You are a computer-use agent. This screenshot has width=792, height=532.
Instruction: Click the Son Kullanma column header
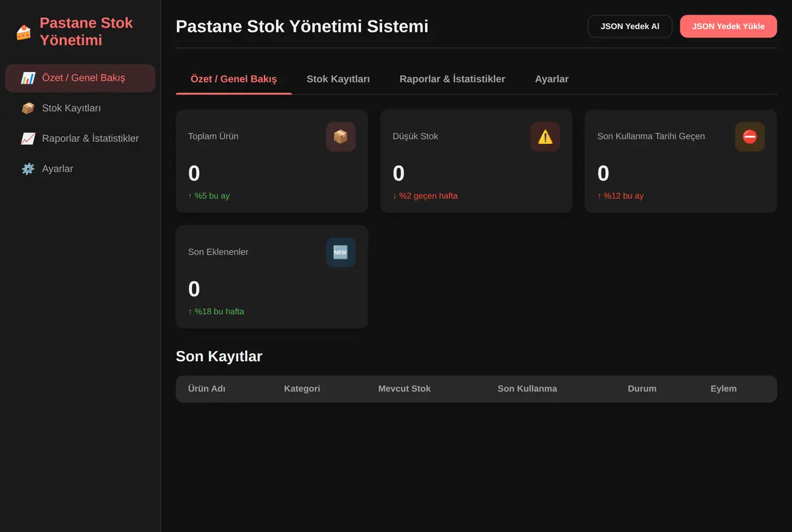pos(527,389)
